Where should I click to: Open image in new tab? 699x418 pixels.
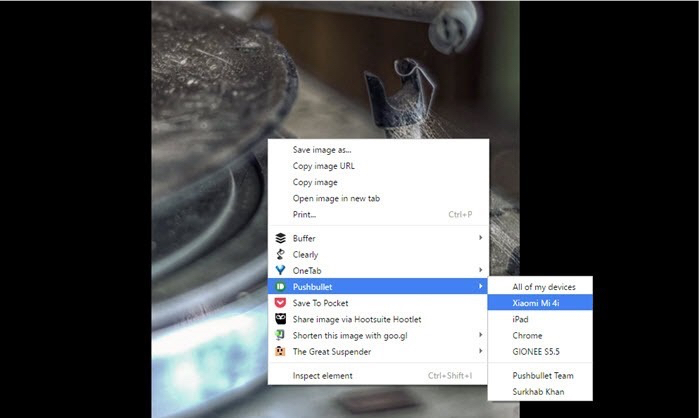point(378,198)
